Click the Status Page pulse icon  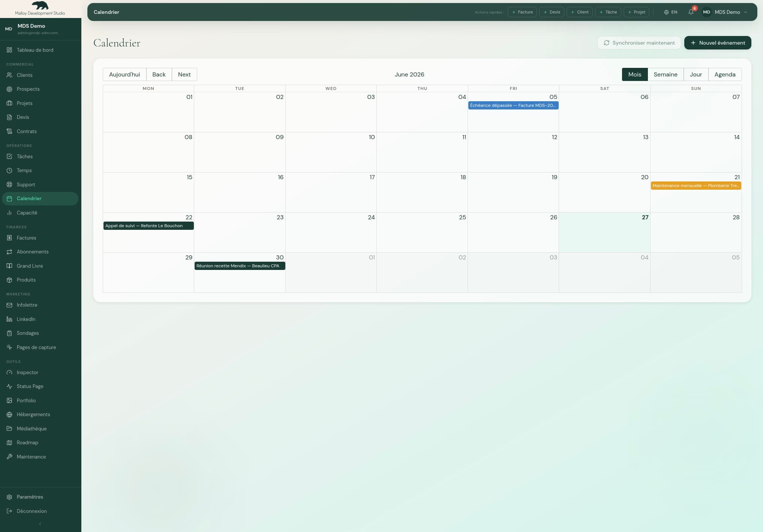pyautogui.click(x=9, y=386)
